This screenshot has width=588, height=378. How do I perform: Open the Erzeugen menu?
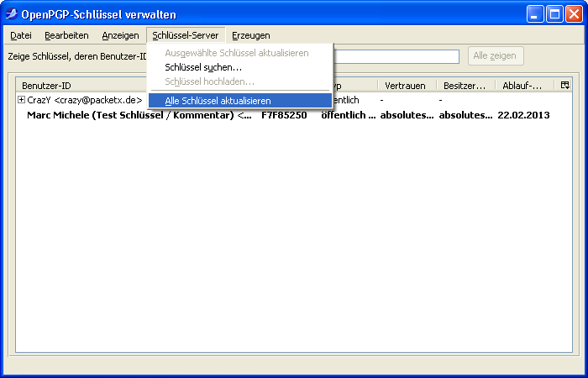[x=251, y=35]
